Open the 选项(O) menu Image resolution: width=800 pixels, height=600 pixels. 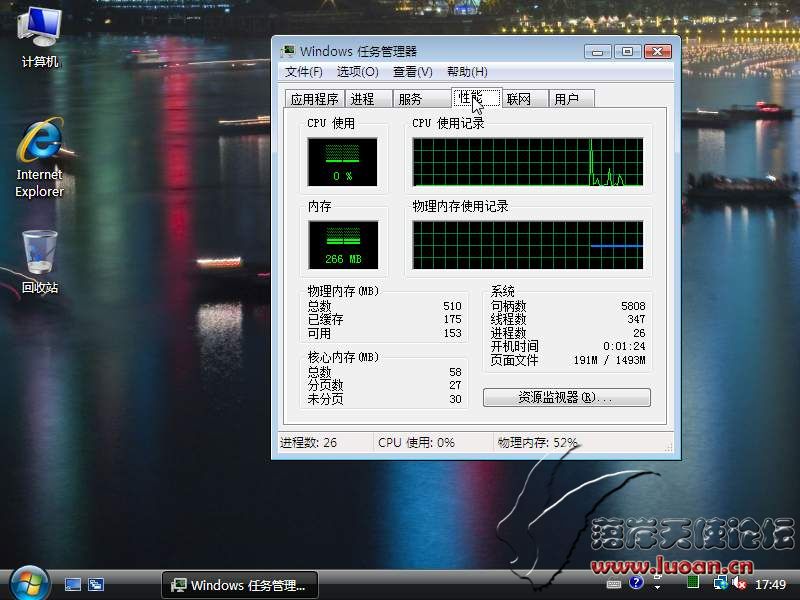coord(358,72)
